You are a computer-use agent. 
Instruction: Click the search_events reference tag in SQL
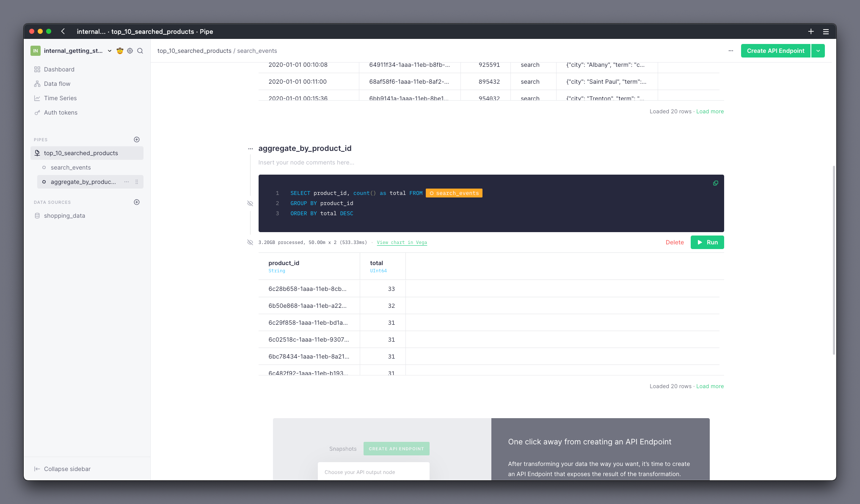pyautogui.click(x=454, y=193)
